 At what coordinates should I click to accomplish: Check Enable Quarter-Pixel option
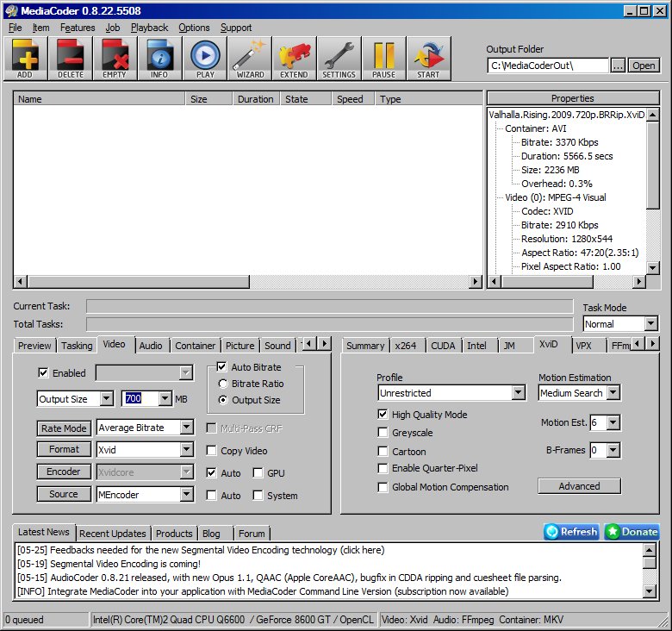(383, 468)
